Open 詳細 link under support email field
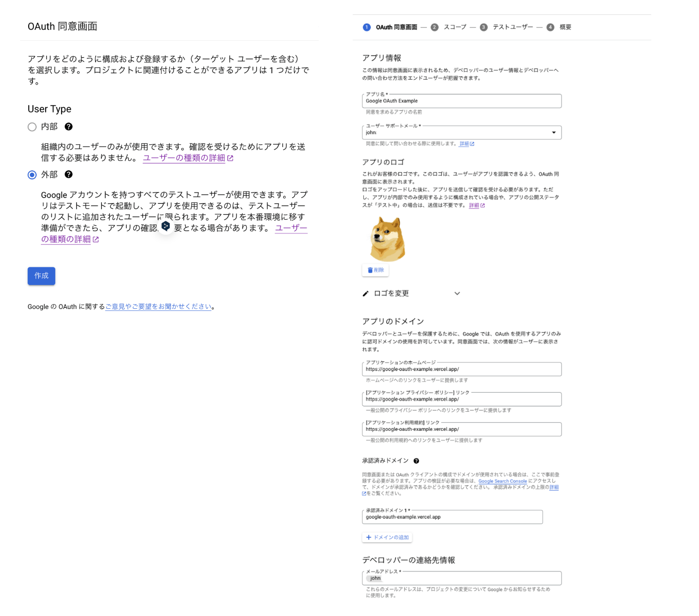699x616 pixels. 467,144
